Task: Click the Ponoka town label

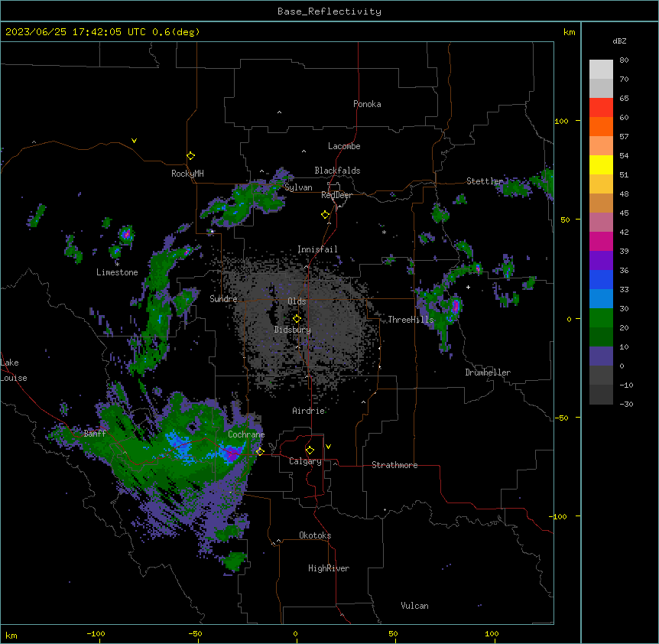Action: click(367, 104)
